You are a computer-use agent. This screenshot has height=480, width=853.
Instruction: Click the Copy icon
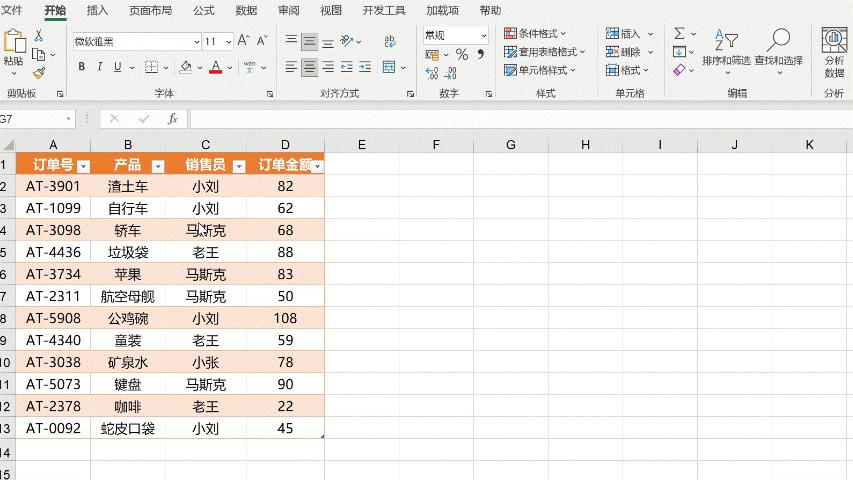38,54
